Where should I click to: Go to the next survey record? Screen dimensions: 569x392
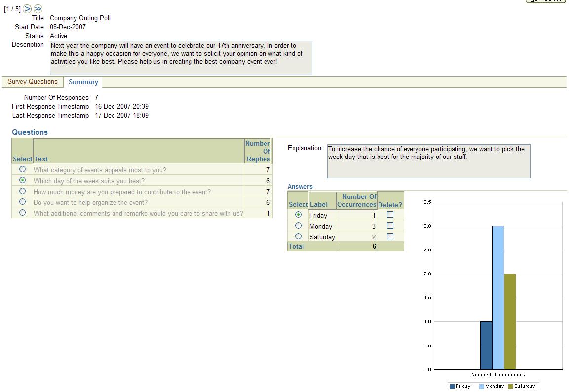(x=27, y=9)
